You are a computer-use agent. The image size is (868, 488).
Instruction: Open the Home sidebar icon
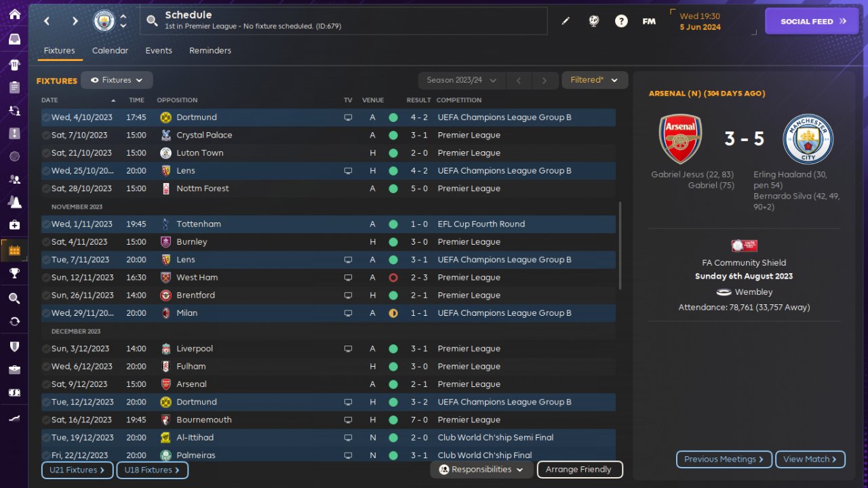coord(14,14)
